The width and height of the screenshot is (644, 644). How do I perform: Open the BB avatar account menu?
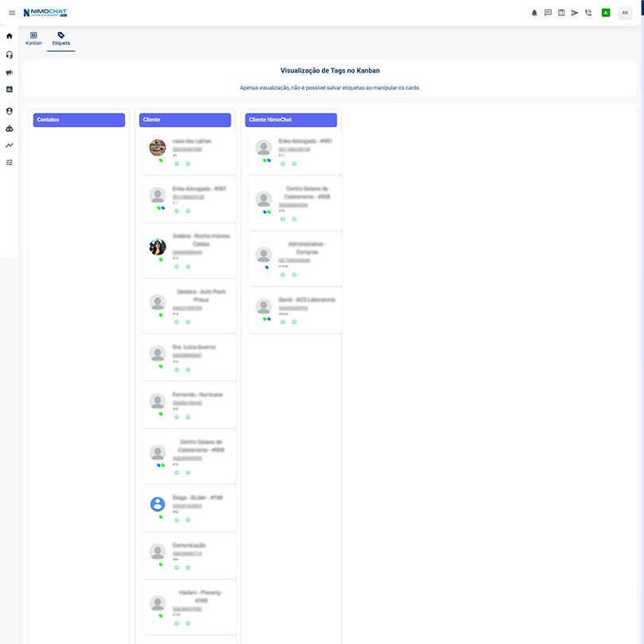[x=625, y=13]
